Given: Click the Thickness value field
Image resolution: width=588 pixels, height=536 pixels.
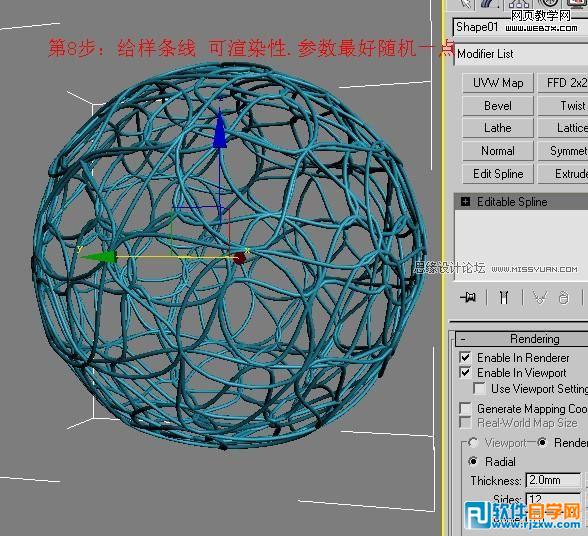Looking at the screenshot, I should tap(553, 480).
